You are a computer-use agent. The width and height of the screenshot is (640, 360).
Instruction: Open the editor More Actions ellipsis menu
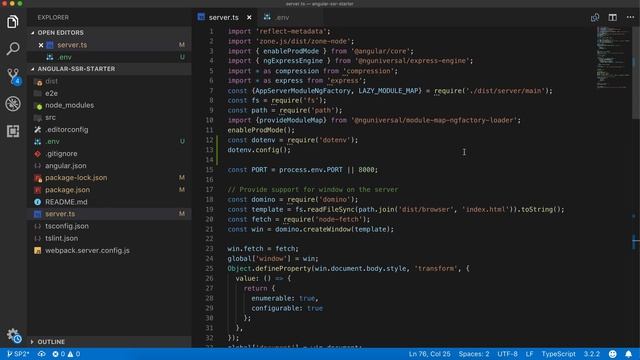click(x=630, y=18)
